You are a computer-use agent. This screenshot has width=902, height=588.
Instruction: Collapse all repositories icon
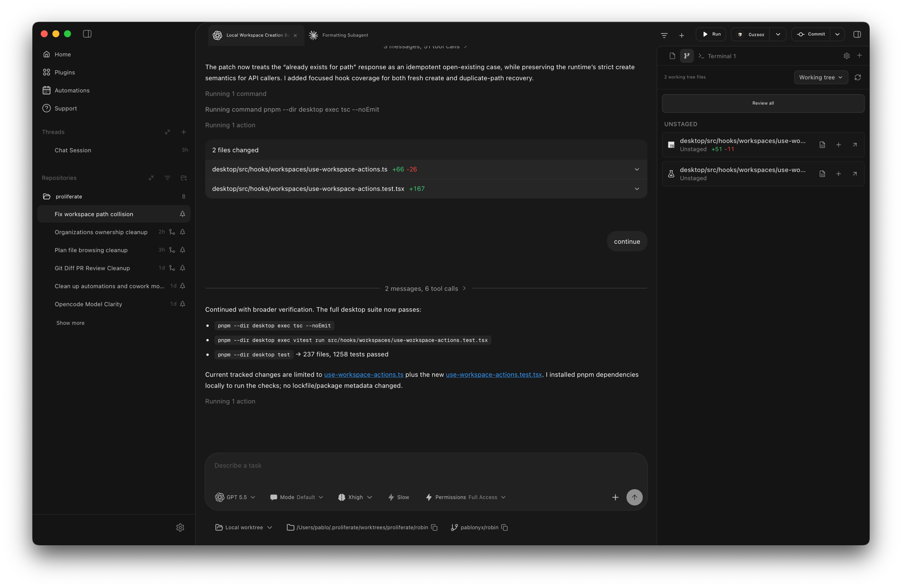151,178
